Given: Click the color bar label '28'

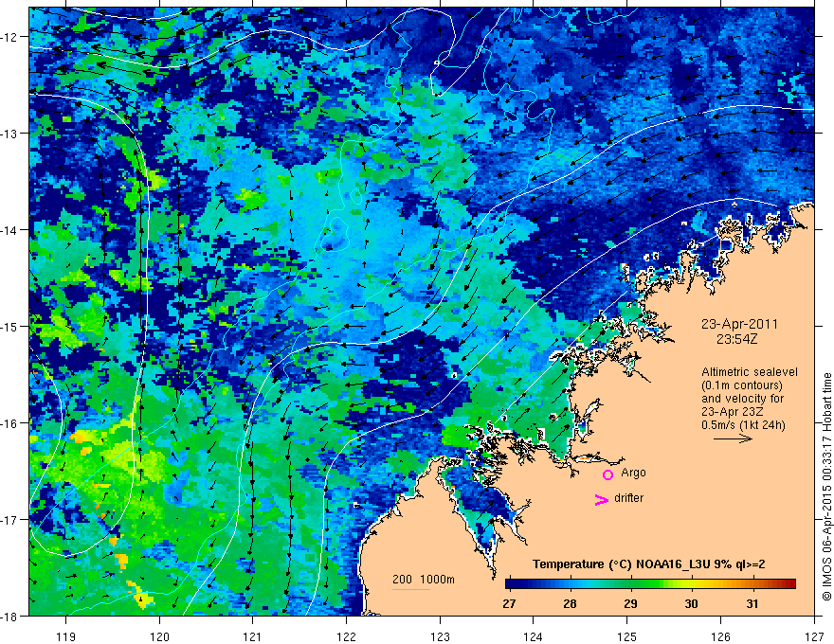Looking at the screenshot, I should (570, 604).
